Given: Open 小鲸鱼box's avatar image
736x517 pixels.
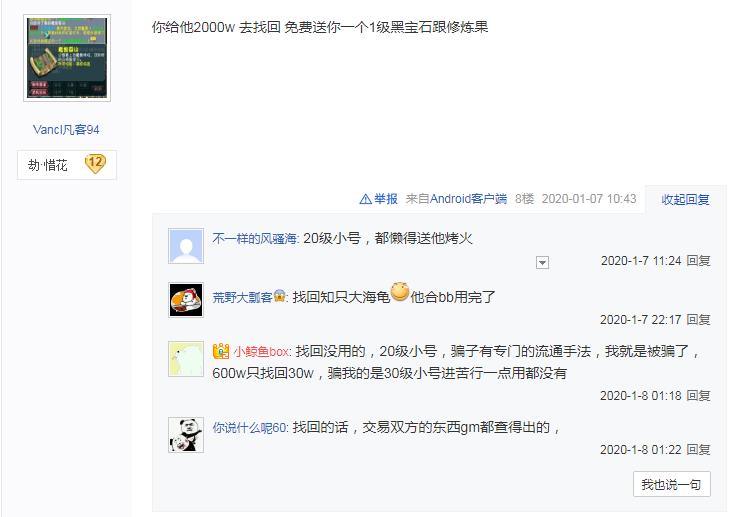Looking at the screenshot, I should click(x=186, y=359).
